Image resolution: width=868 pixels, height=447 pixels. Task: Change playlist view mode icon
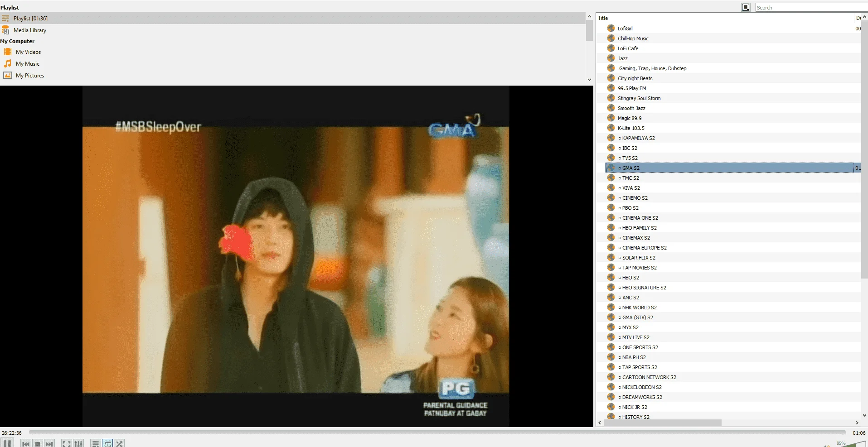point(746,7)
